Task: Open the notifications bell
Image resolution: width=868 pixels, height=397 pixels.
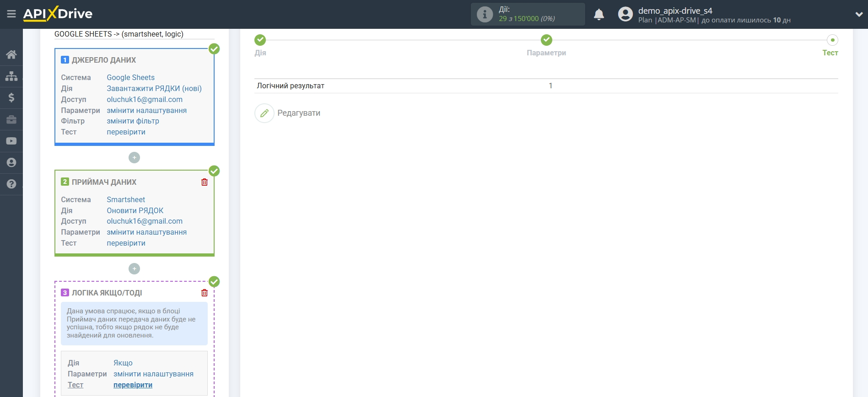Action: click(x=599, y=15)
